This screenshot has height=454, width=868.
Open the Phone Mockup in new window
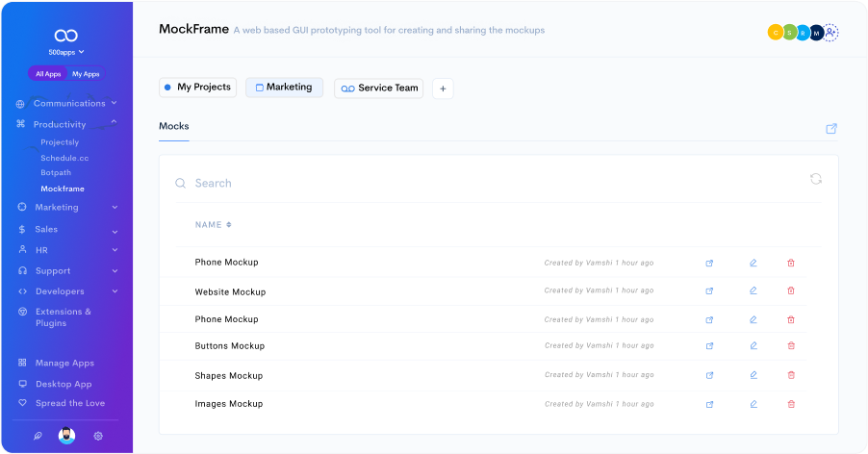pos(709,263)
